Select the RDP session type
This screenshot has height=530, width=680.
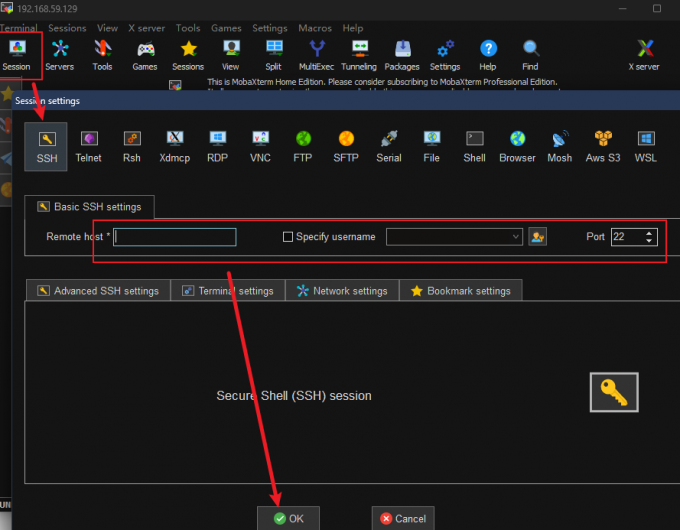(217, 147)
